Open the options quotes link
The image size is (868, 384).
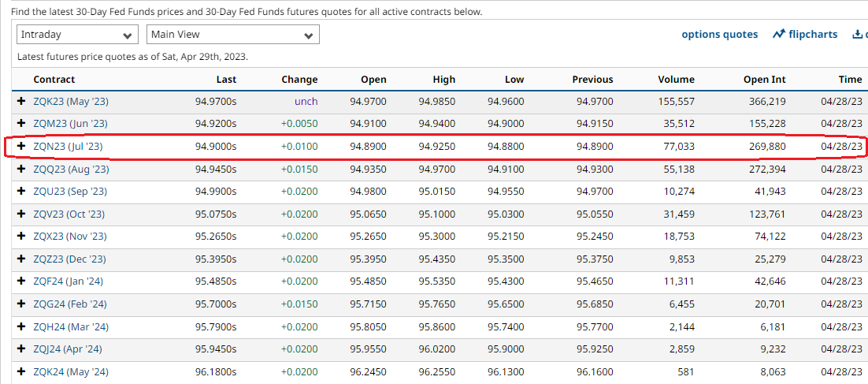click(x=719, y=34)
